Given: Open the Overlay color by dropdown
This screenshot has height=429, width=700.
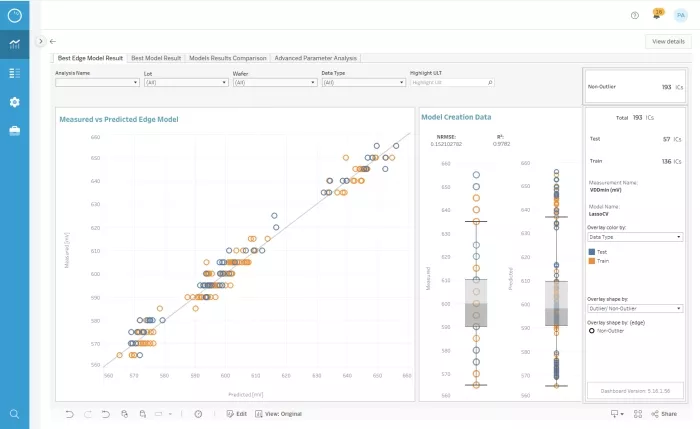Looking at the screenshot, I should click(635, 237).
